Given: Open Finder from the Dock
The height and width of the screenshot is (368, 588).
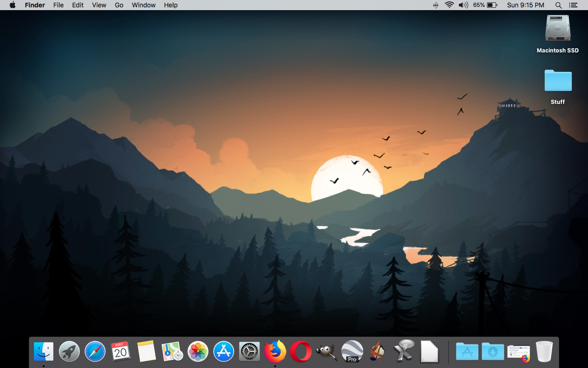Looking at the screenshot, I should coord(44,352).
